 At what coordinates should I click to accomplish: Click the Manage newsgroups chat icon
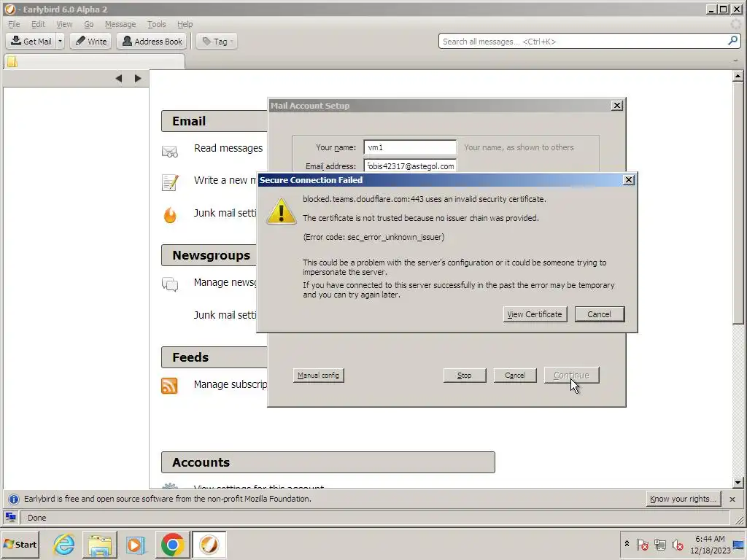(170, 284)
